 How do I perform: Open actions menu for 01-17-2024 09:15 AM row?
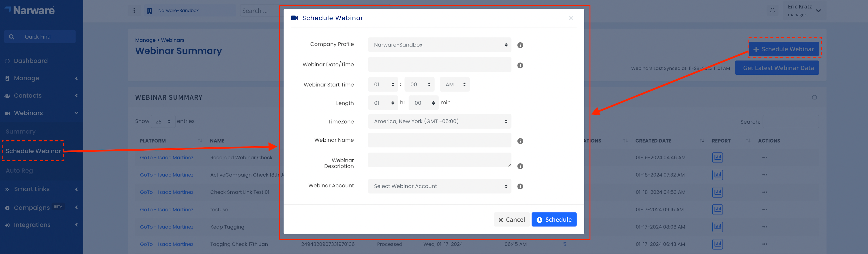point(765,209)
